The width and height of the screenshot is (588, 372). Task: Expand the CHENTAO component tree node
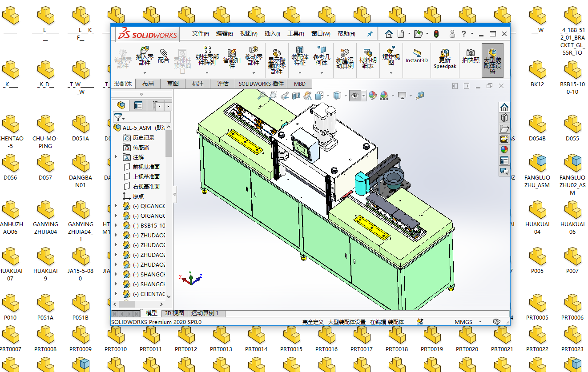pos(117,294)
